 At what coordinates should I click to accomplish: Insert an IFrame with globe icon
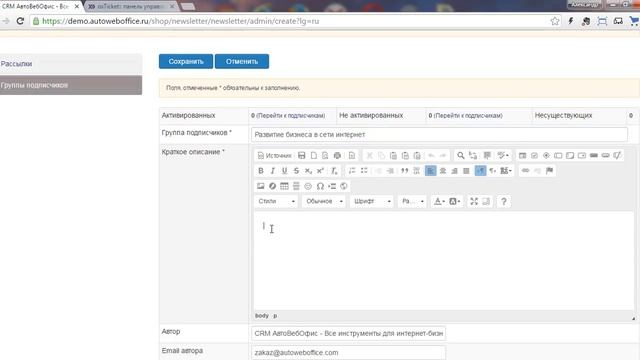pos(344,186)
